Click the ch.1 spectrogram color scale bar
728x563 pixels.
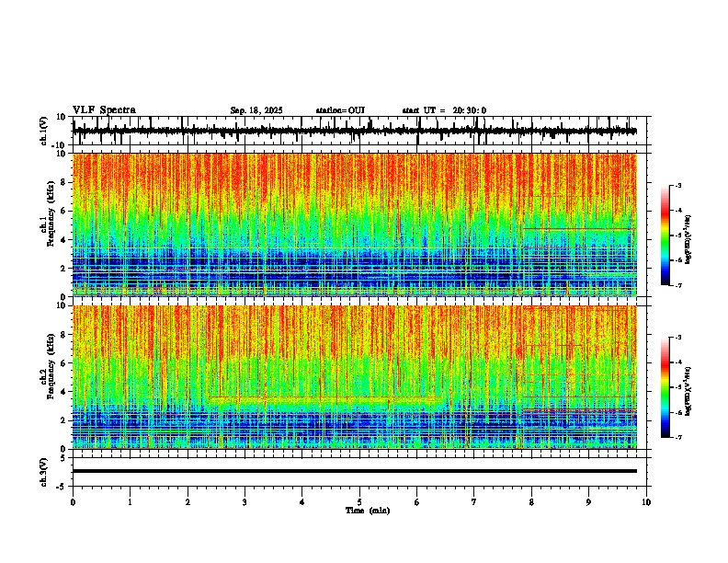tap(665, 236)
